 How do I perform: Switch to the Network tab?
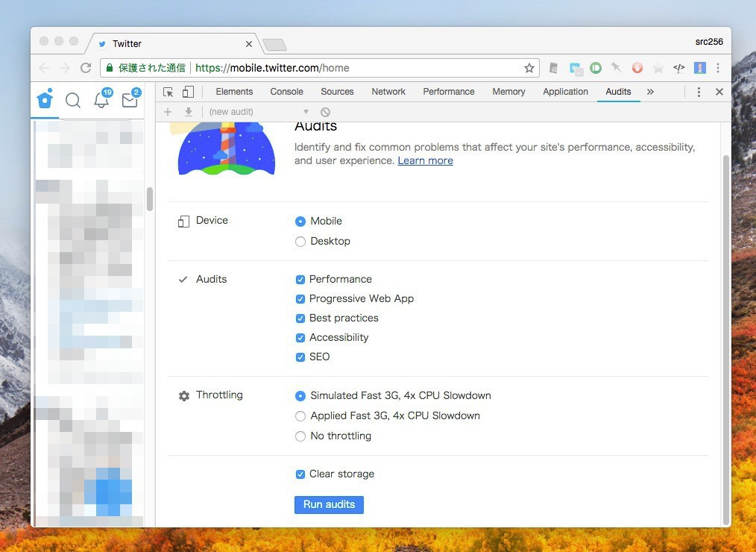tap(388, 92)
